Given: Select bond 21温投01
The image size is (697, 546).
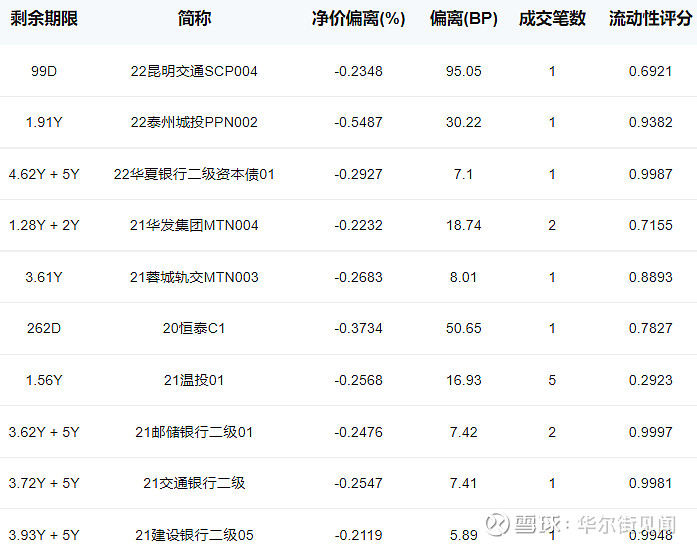Looking at the screenshot, I should coord(194,380).
